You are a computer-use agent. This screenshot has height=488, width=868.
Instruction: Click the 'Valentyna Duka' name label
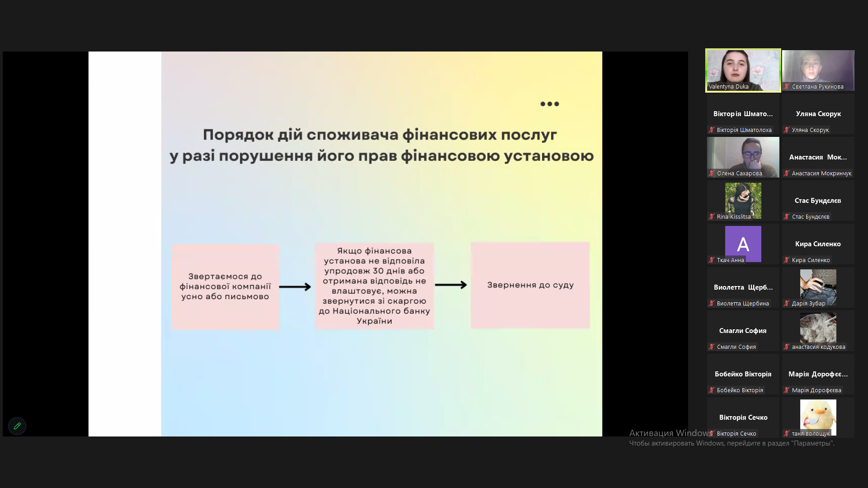[x=729, y=87]
